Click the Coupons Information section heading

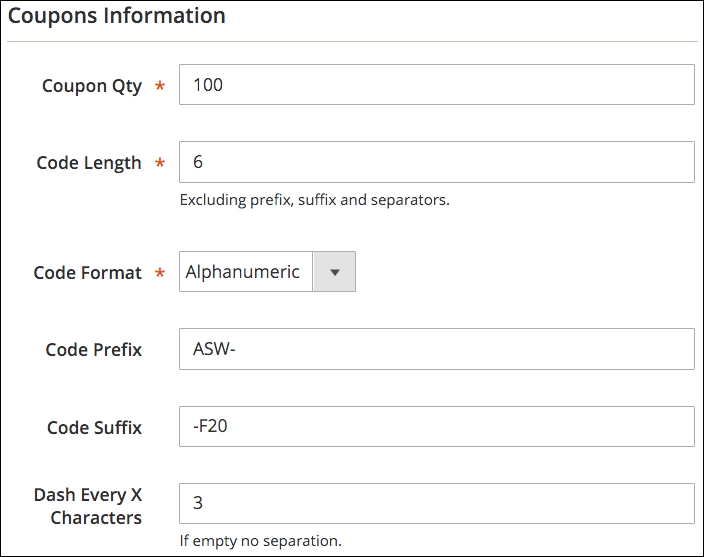point(117,16)
